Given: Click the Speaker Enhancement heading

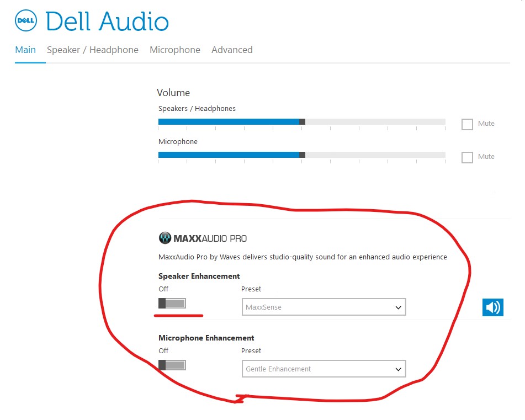Looking at the screenshot, I should pos(199,276).
